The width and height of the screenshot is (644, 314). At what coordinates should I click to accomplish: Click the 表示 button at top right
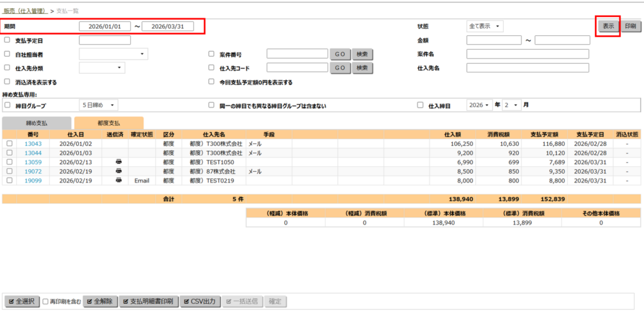(x=608, y=26)
